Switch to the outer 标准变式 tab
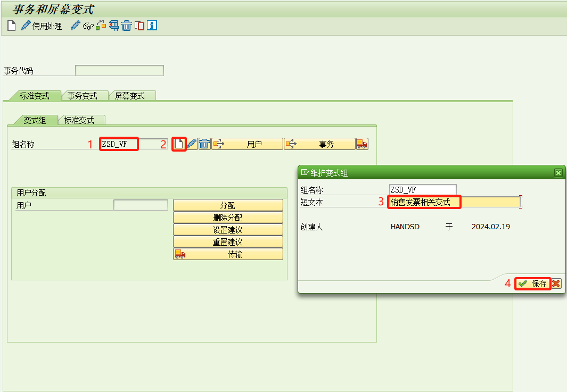567x392 pixels. pos(35,96)
